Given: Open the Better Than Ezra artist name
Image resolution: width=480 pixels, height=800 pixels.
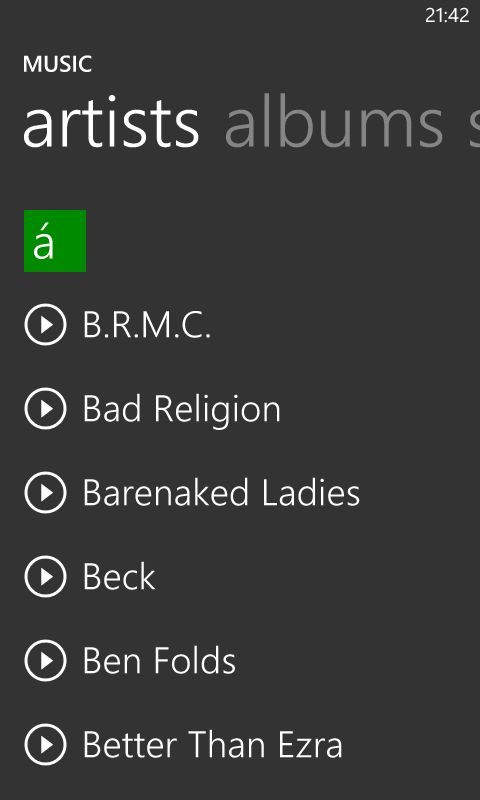Looking at the screenshot, I should click(213, 745).
